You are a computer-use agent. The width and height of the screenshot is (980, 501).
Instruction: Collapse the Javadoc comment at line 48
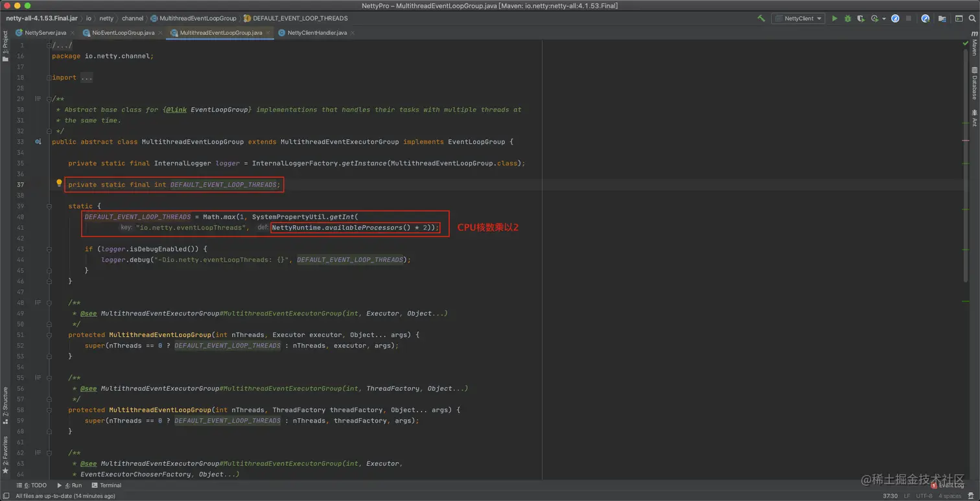click(x=49, y=303)
